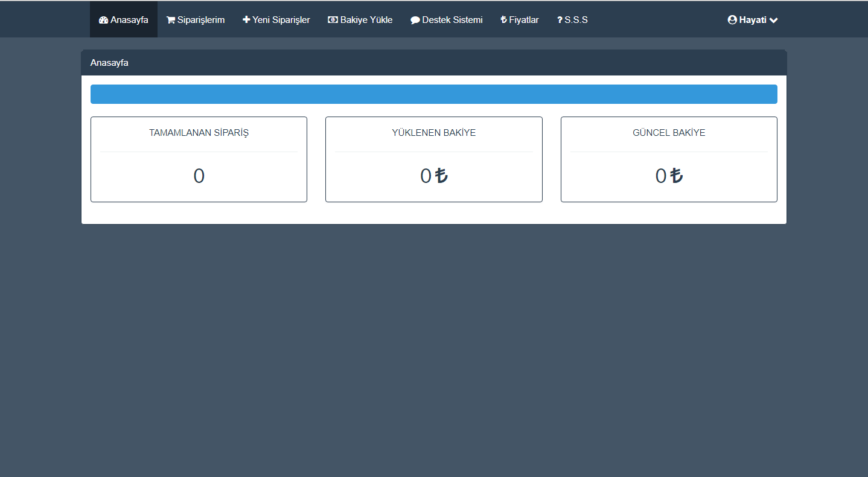The image size is (868, 477).
Task: Click the TAMAMLANAN SİPARİŞ card
Action: tap(199, 159)
